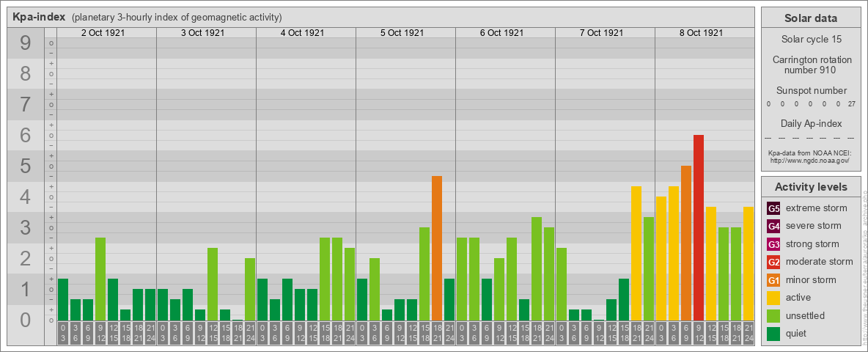Click the Solar data panel heading
The height and width of the screenshot is (352, 868).
pyautogui.click(x=810, y=18)
